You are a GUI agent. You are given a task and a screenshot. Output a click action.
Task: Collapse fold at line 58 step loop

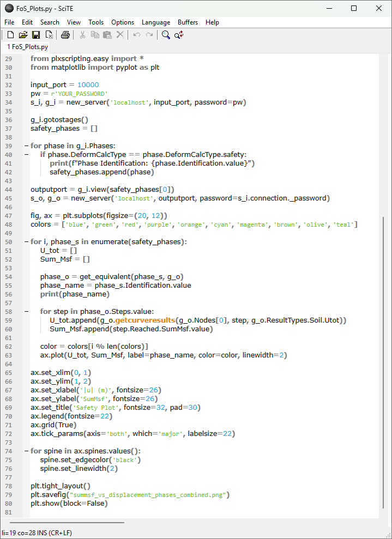[26, 312]
